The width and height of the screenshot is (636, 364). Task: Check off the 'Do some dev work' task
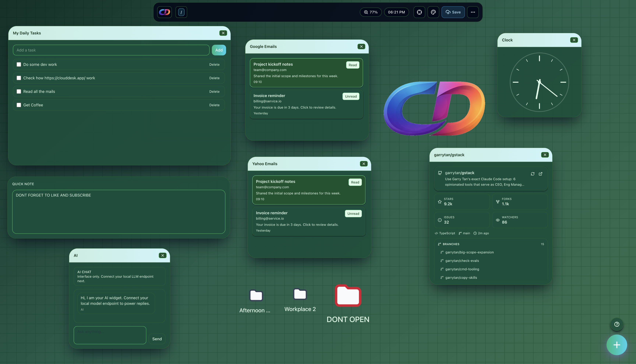(19, 64)
